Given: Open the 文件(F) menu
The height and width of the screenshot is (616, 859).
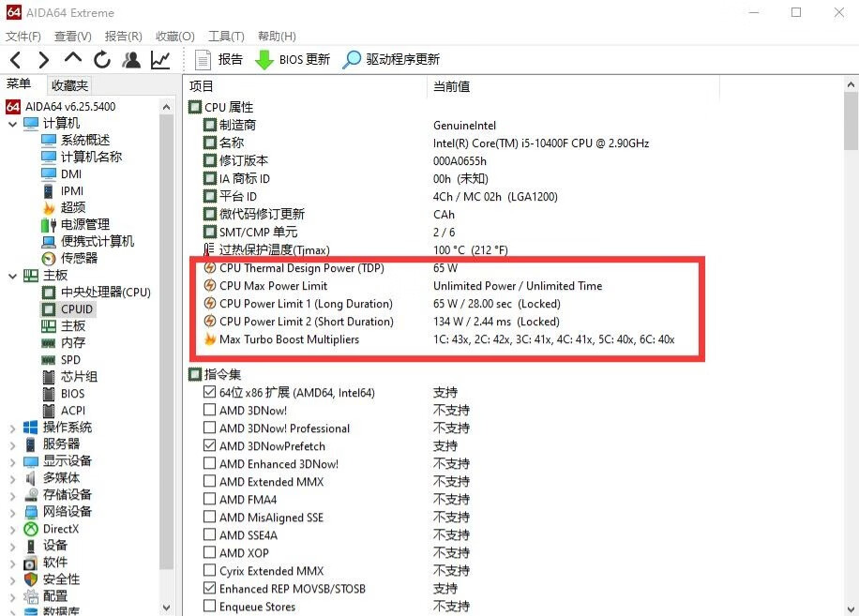Looking at the screenshot, I should click(x=23, y=37).
